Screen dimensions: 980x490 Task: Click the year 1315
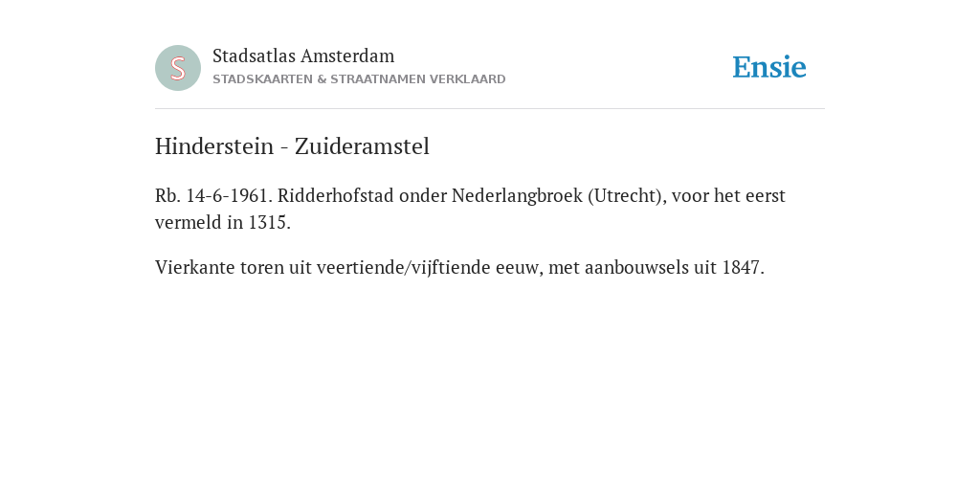pos(269,222)
